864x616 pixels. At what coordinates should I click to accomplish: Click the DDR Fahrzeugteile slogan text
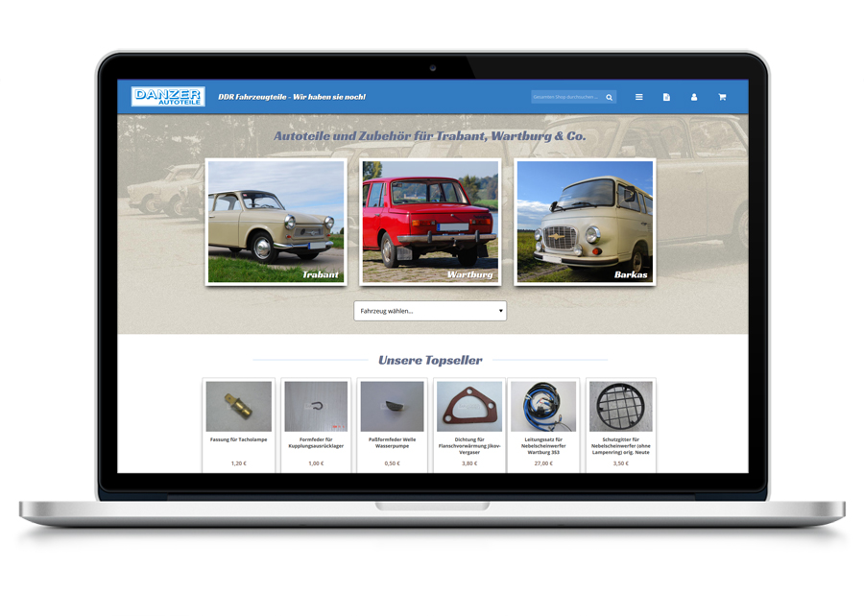pyautogui.click(x=292, y=97)
